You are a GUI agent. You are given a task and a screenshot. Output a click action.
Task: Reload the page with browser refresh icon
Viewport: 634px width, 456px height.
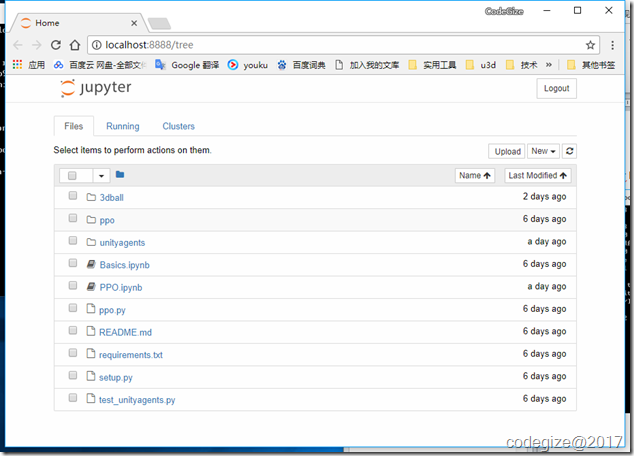click(56, 45)
